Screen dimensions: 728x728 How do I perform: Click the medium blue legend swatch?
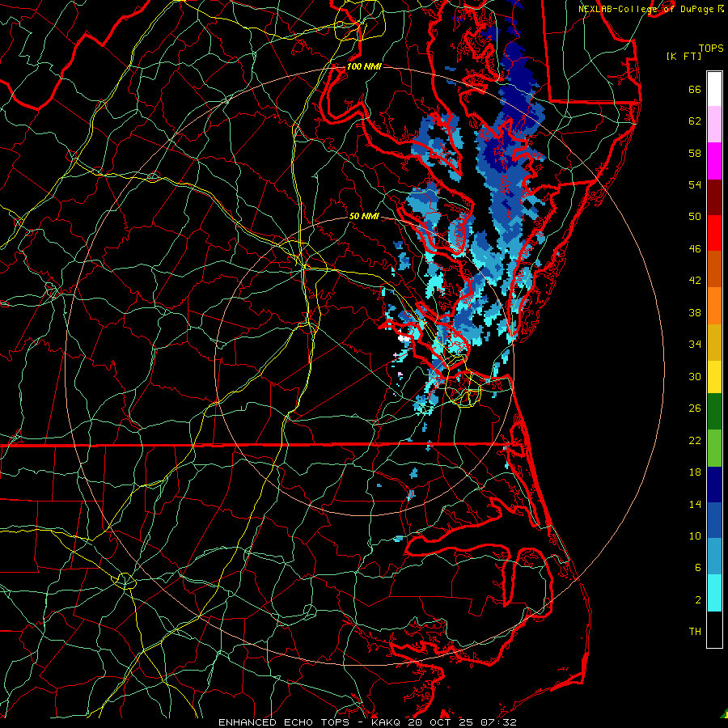(714, 520)
